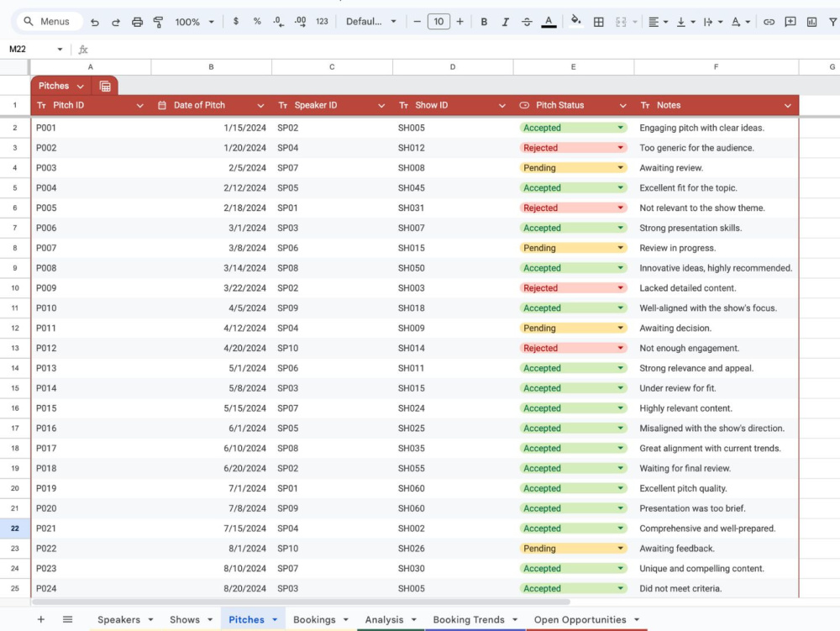Increase font size with plus button

click(459, 22)
